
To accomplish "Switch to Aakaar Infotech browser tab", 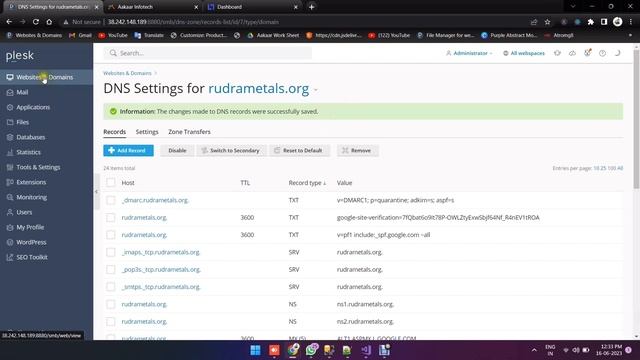I will 153,7.
